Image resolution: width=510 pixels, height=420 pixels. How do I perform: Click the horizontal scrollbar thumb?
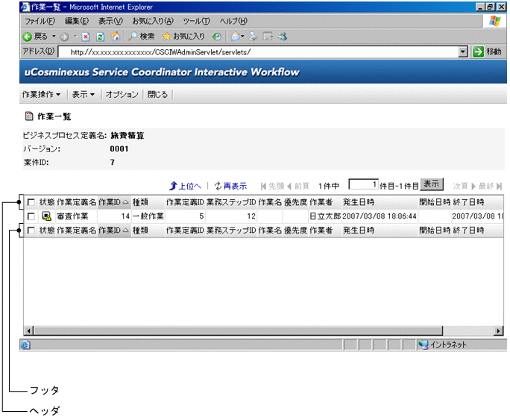(x=239, y=331)
